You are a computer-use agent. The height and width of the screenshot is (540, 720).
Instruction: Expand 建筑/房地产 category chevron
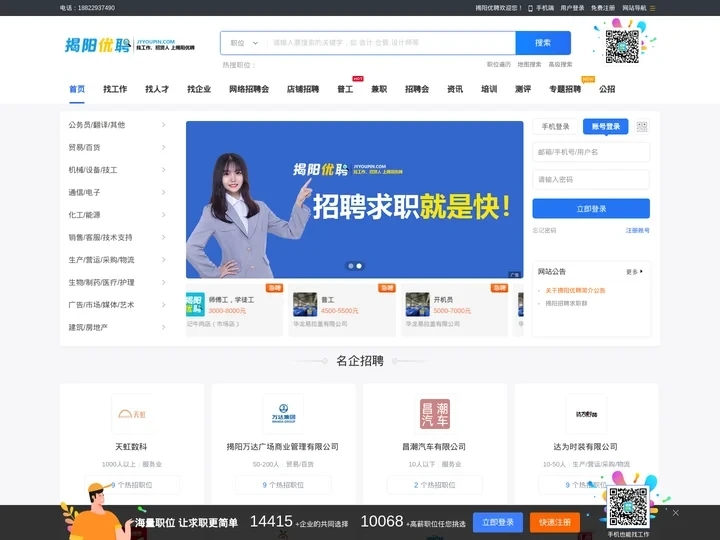[x=163, y=327]
